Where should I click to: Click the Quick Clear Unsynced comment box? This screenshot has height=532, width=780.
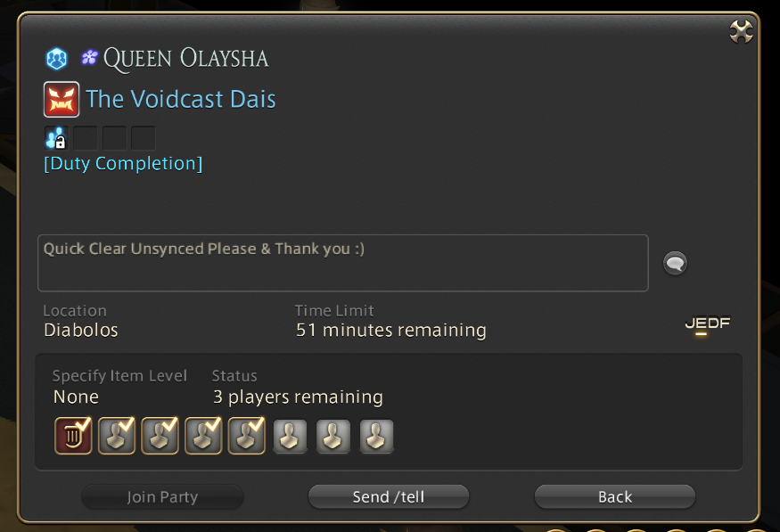point(343,263)
